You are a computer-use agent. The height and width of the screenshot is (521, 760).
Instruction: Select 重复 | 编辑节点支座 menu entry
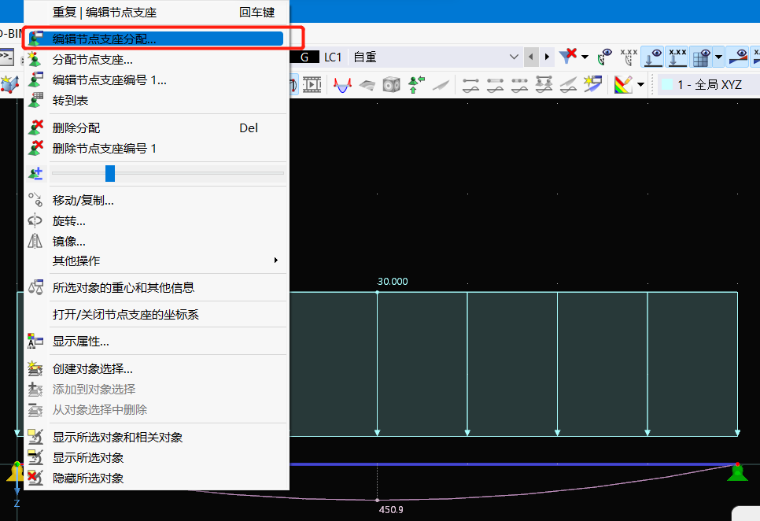point(157,12)
